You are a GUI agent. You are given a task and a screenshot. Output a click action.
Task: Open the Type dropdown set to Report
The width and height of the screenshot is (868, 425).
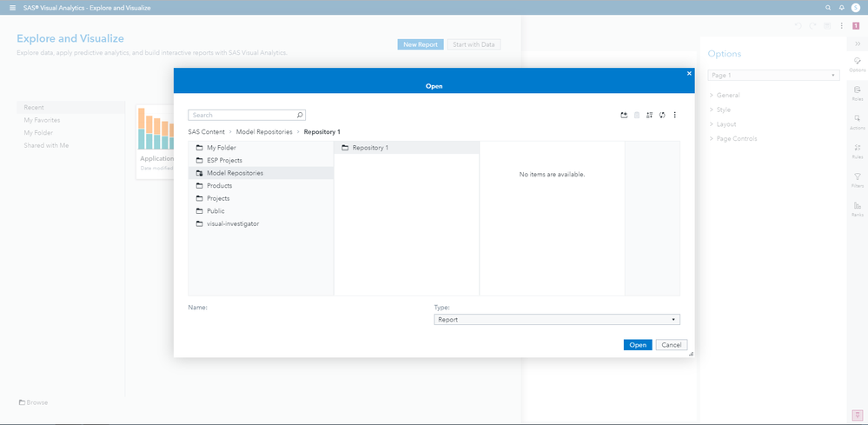[x=557, y=320]
